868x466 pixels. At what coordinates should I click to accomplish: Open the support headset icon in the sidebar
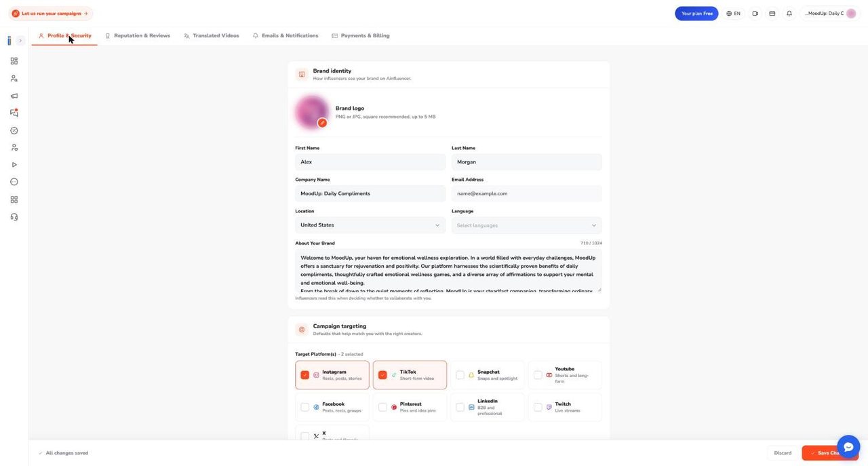pos(14,217)
